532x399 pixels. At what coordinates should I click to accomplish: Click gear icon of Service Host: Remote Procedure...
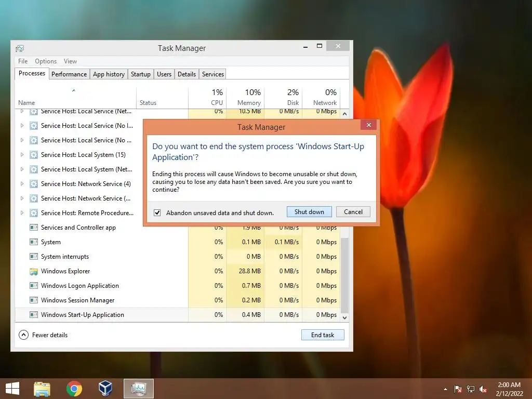(34, 213)
